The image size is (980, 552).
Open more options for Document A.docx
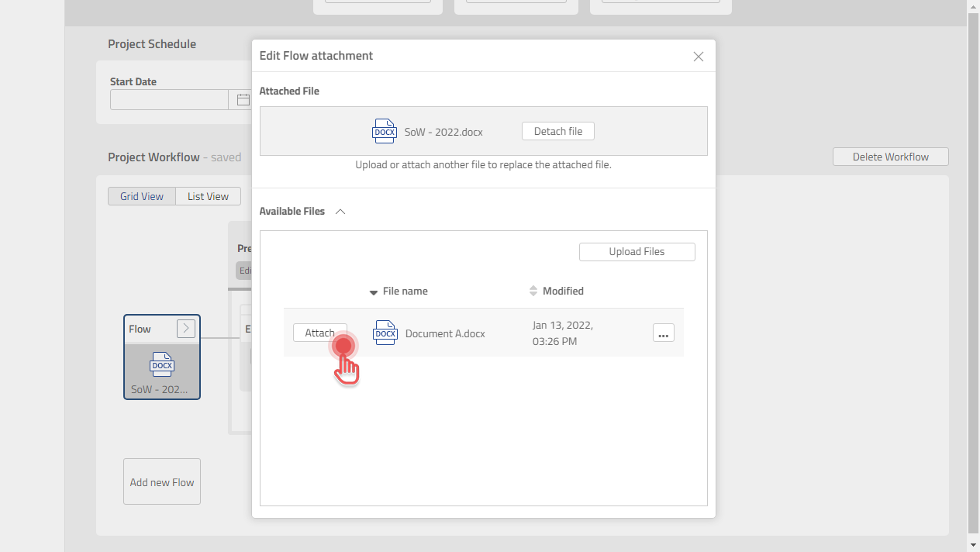pos(663,333)
